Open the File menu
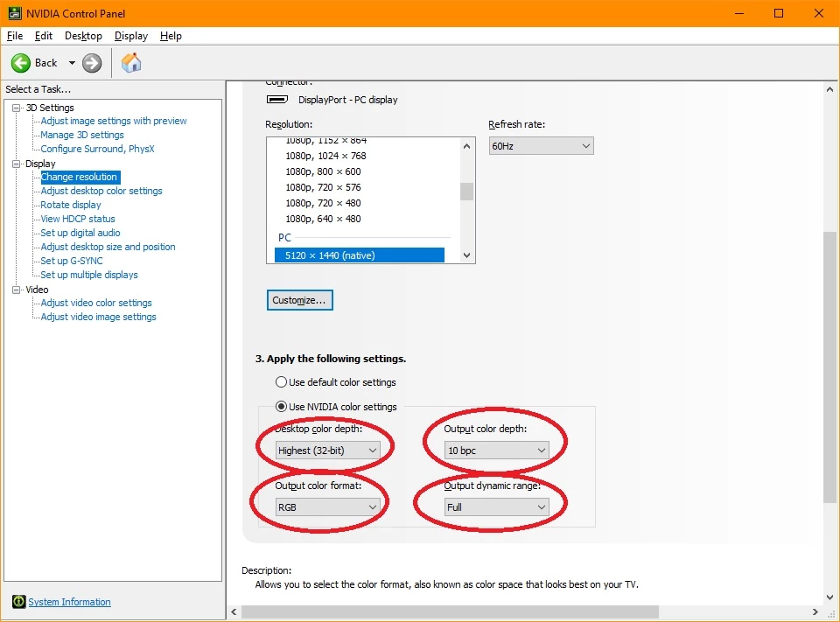Viewport: 840px width, 622px height. (x=15, y=36)
